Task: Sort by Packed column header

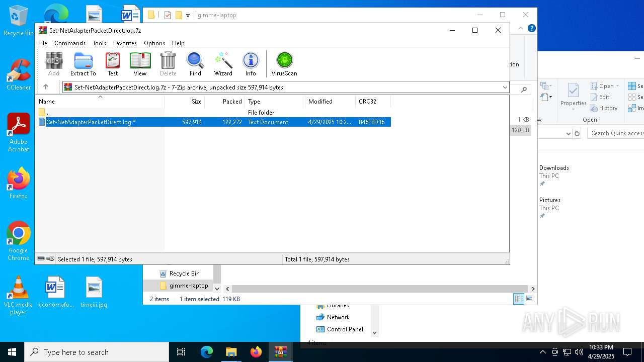Action: tap(224, 102)
